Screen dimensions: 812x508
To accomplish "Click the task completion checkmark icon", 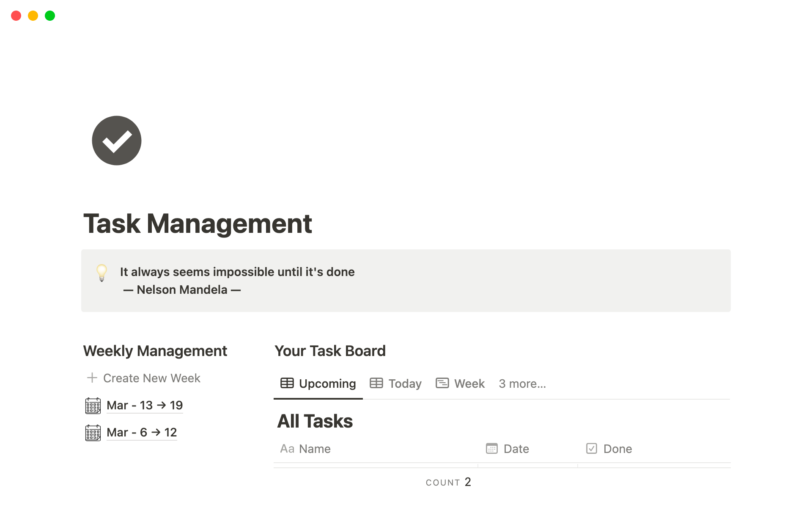I will (x=116, y=140).
